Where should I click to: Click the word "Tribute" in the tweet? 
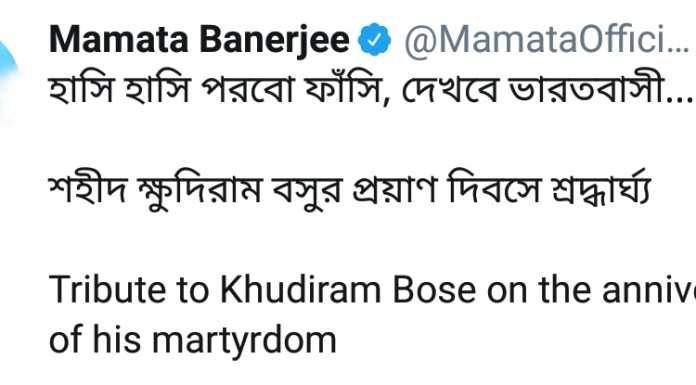107,290
